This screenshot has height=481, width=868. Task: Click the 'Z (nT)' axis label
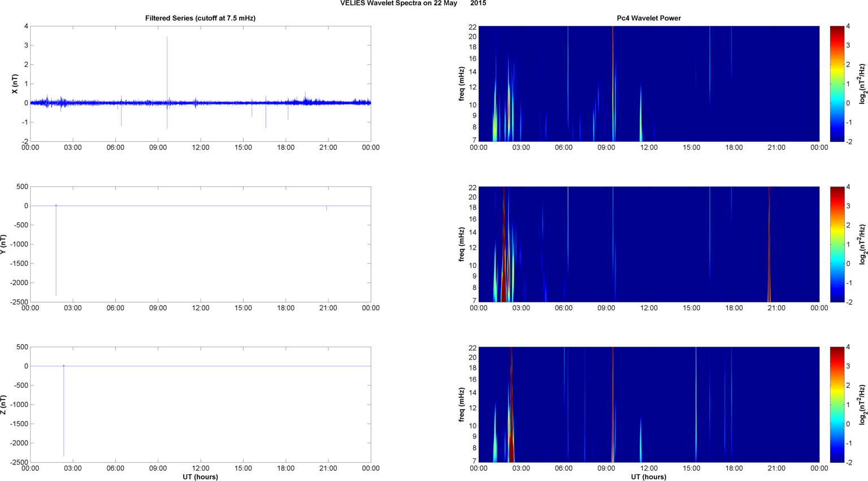(3, 405)
